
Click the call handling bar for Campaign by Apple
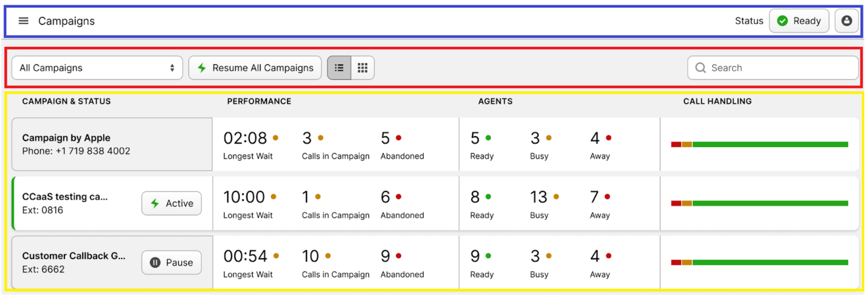[759, 144]
